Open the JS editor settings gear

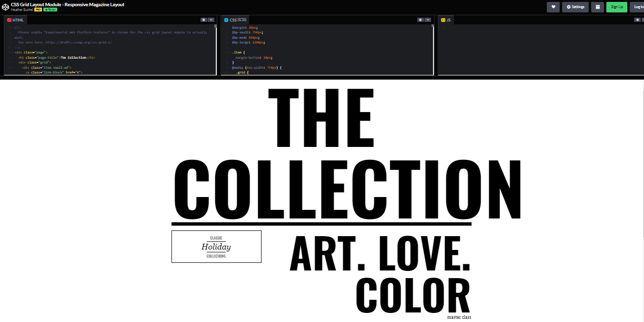[638, 20]
